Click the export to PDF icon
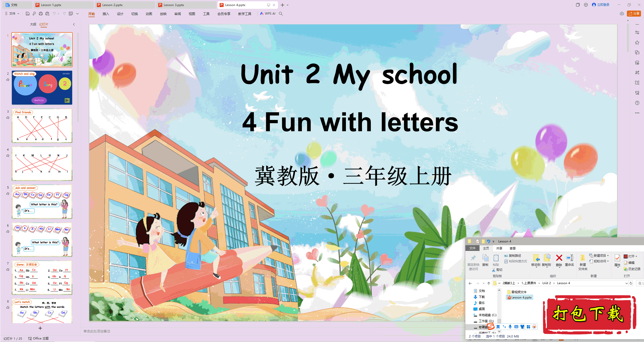 click(x=34, y=14)
